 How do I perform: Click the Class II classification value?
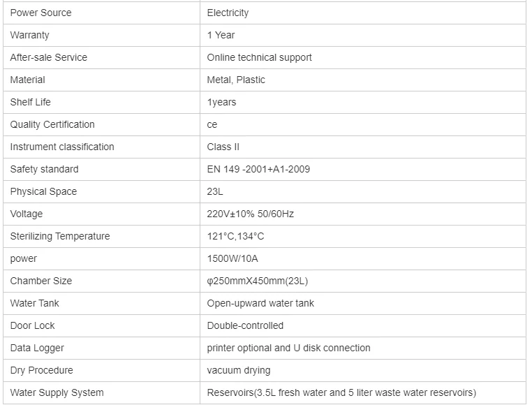click(223, 147)
